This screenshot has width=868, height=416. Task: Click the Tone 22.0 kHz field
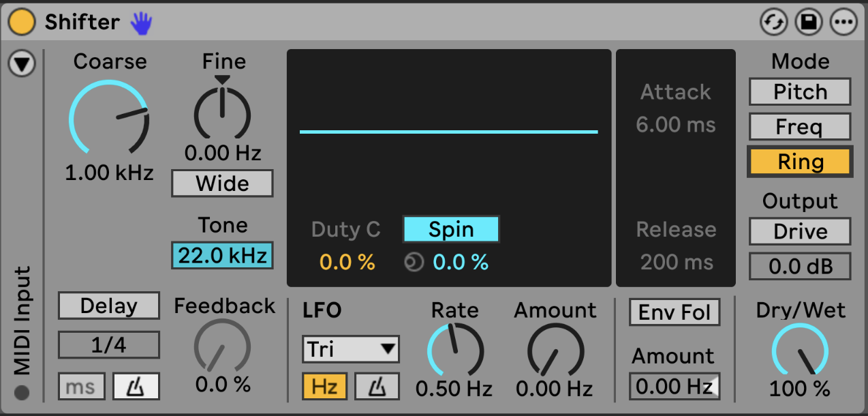(222, 256)
